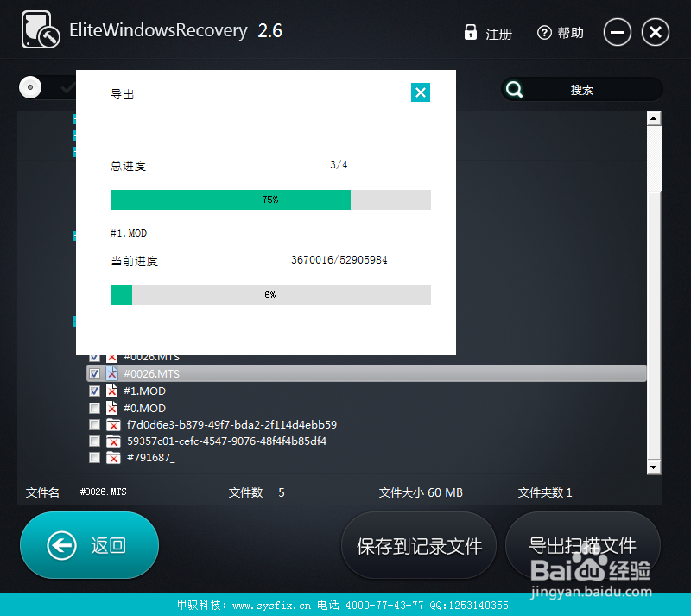Click the 3670016/52905984 byte counter
Screen dimensions: 691x616
(x=339, y=260)
